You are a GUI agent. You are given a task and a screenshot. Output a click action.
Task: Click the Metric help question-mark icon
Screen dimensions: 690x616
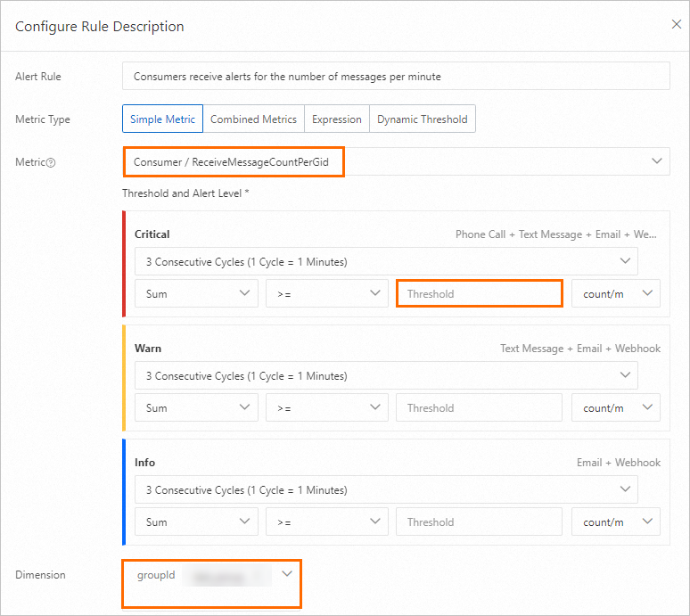tap(51, 162)
